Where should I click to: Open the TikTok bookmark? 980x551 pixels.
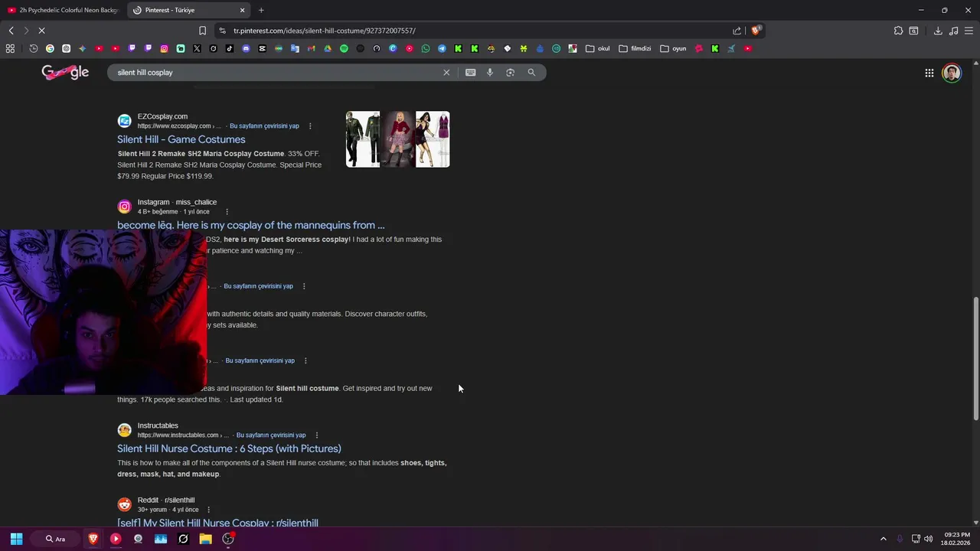[x=230, y=48]
